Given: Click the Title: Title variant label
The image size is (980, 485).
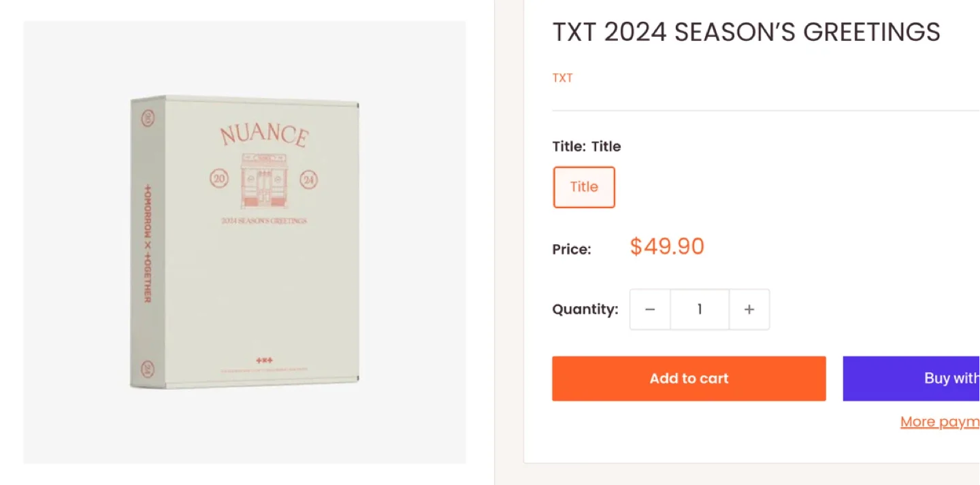Looking at the screenshot, I should 587,146.
